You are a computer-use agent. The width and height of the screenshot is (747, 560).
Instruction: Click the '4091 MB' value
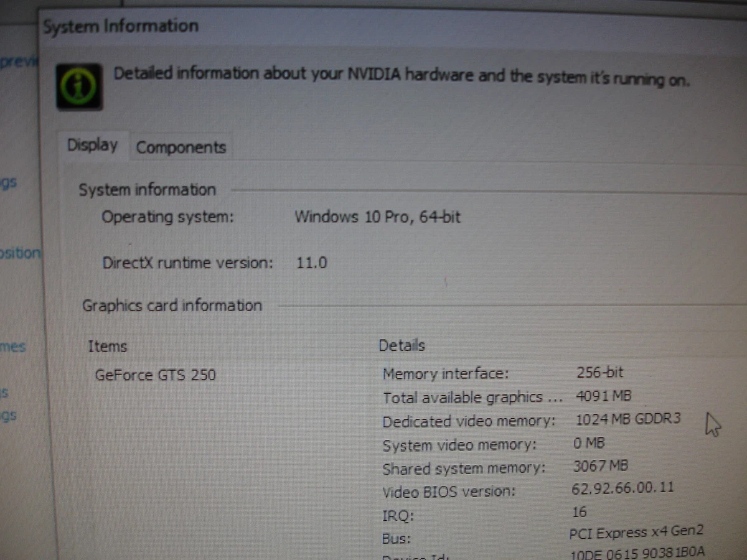(604, 396)
